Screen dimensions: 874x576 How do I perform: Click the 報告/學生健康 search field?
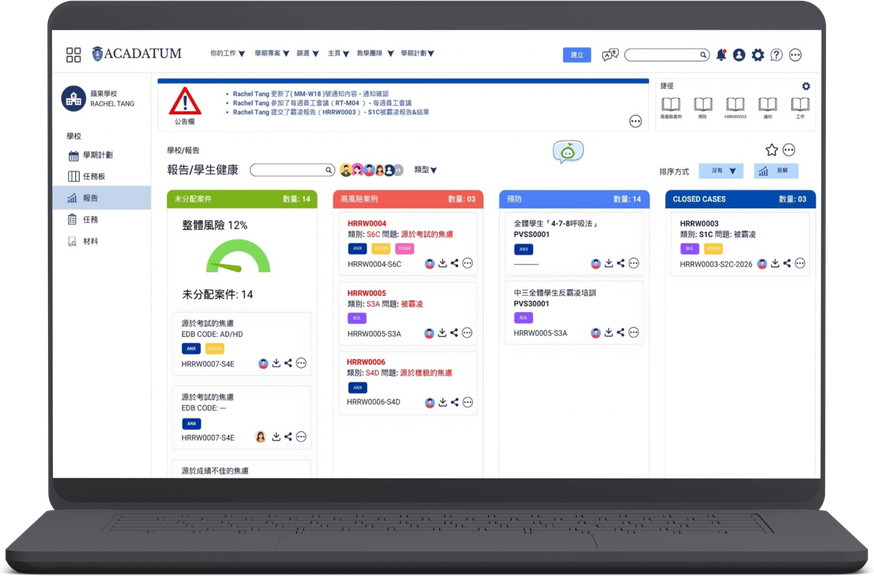pos(292,170)
